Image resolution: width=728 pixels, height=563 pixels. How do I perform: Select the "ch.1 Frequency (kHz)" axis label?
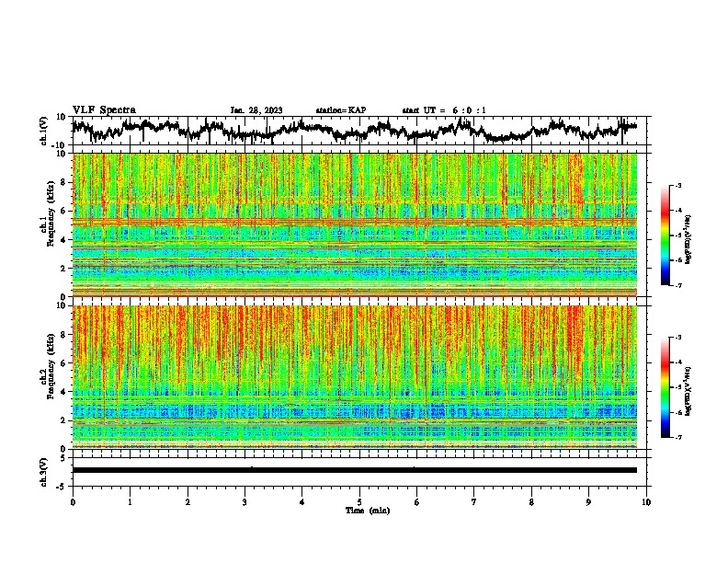(48, 213)
